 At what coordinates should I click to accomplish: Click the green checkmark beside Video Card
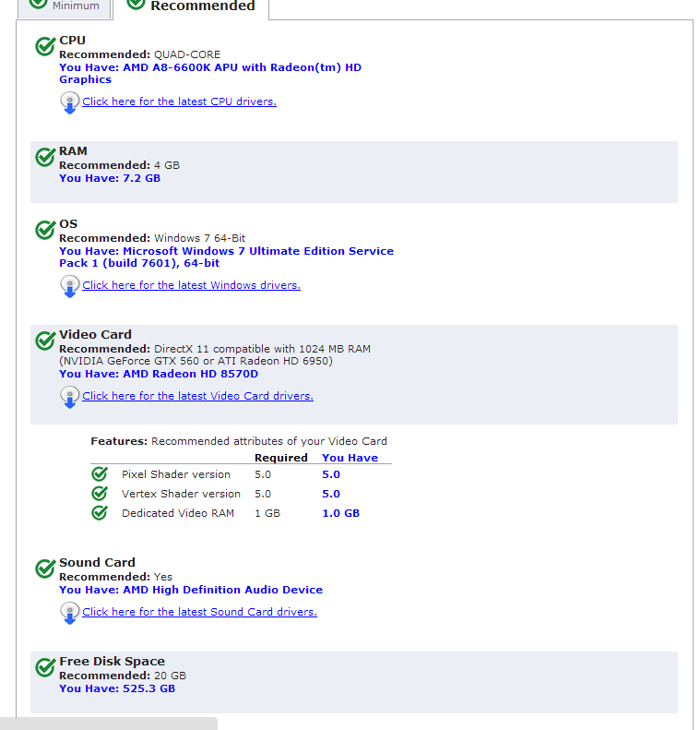44,341
